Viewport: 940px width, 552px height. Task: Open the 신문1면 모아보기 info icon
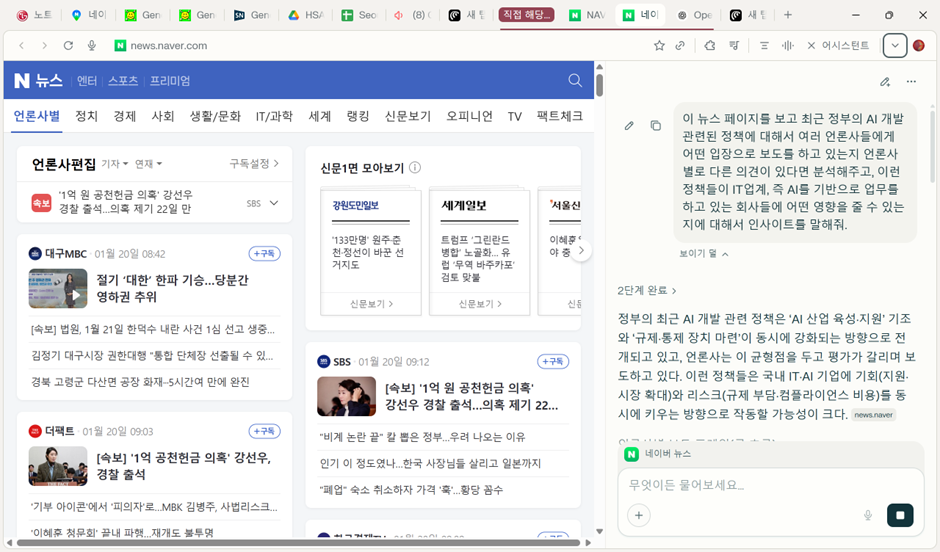415,168
